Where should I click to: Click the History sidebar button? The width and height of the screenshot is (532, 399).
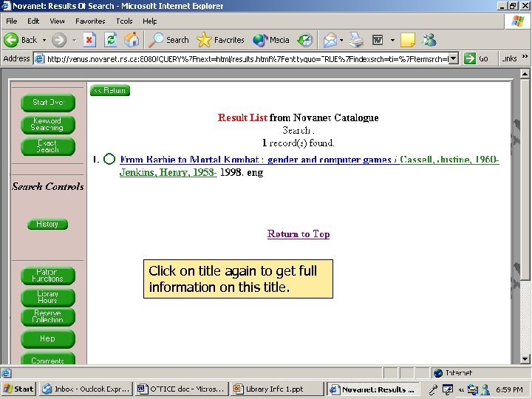(47, 224)
